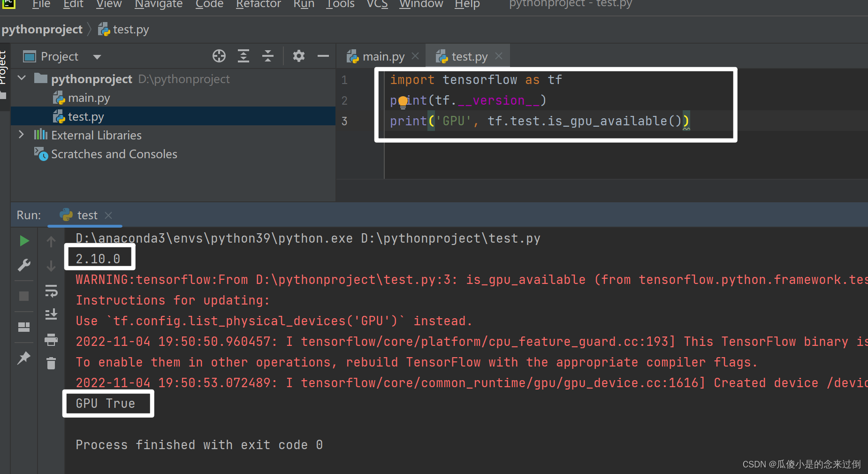Hide the Project tool window
This screenshot has width=868, height=474.
(323, 56)
